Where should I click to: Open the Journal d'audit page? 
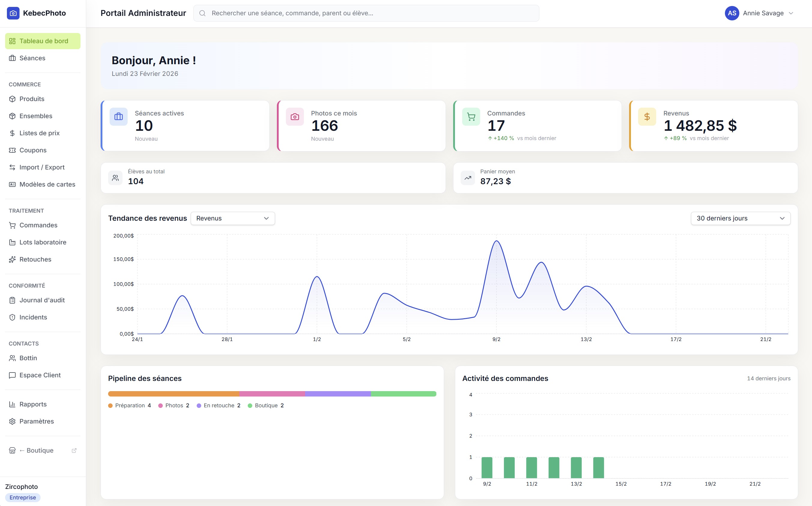(x=42, y=300)
